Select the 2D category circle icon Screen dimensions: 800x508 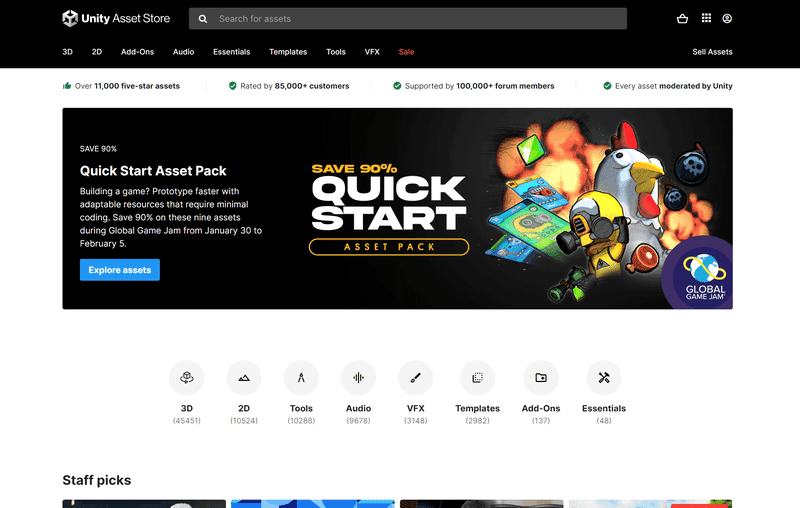point(244,377)
